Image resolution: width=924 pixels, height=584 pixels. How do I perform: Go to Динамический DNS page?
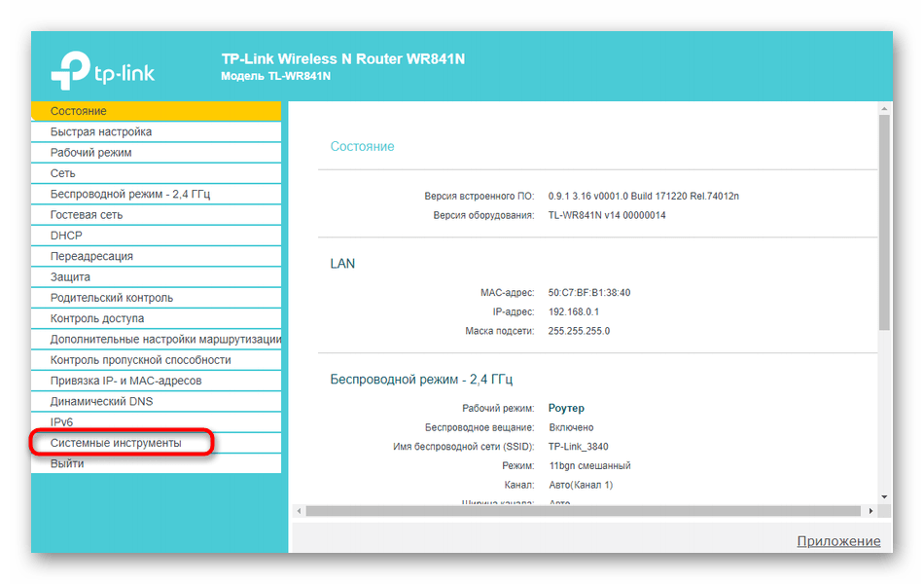click(101, 401)
